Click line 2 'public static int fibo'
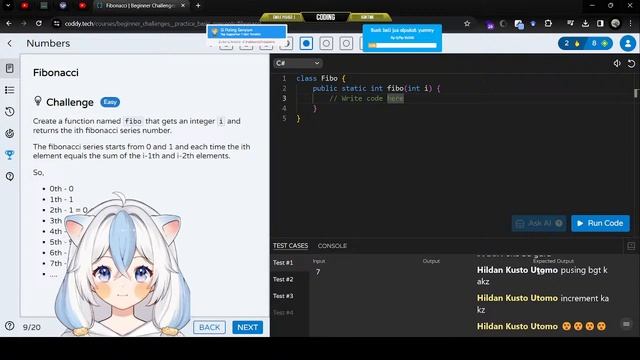640x360 pixels. click(x=376, y=88)
